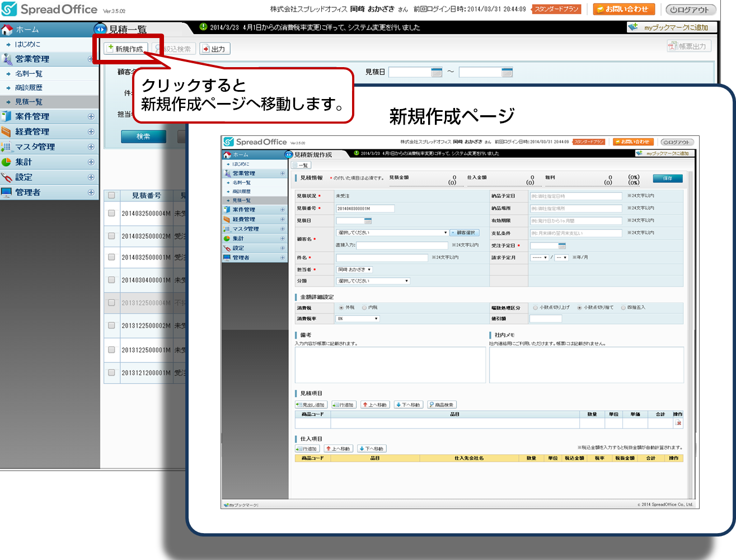The image size is (736, 560).
Task: Click the blue 保存 button in the 新規作成 page
Action: 668,178
